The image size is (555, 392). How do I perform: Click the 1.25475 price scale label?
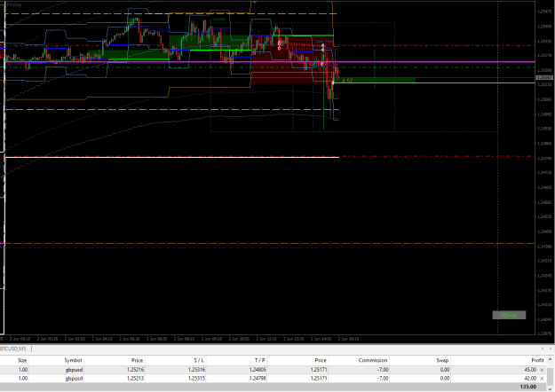[544, 12]
